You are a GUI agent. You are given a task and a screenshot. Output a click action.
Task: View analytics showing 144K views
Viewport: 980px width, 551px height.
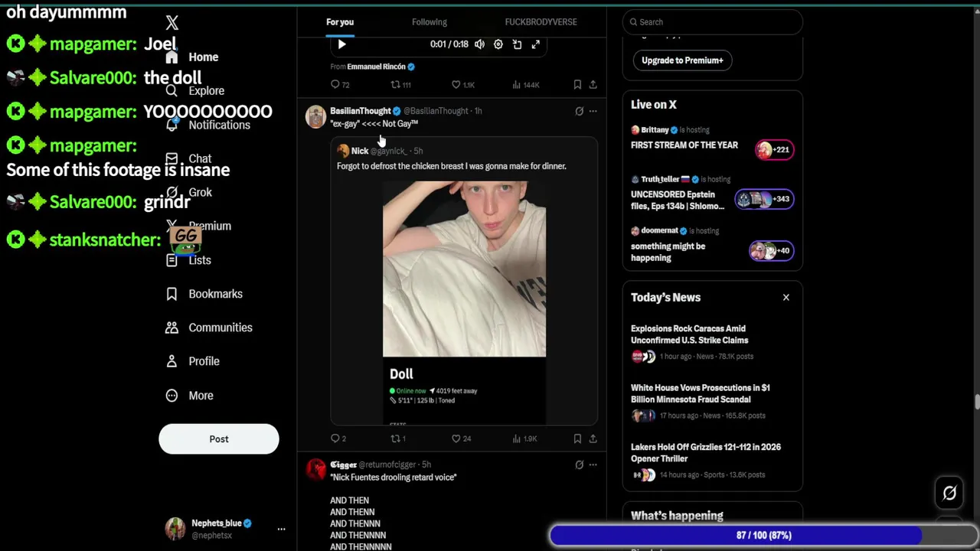click(526, 85)
